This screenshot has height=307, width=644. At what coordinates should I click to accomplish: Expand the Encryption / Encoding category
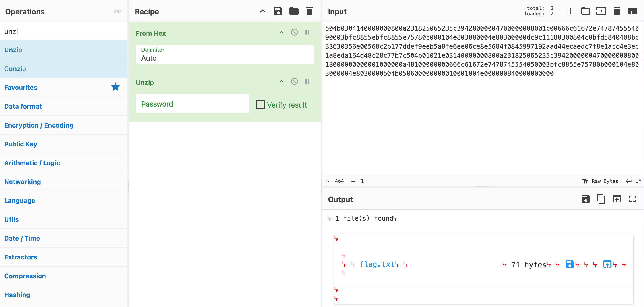point(39,125)
